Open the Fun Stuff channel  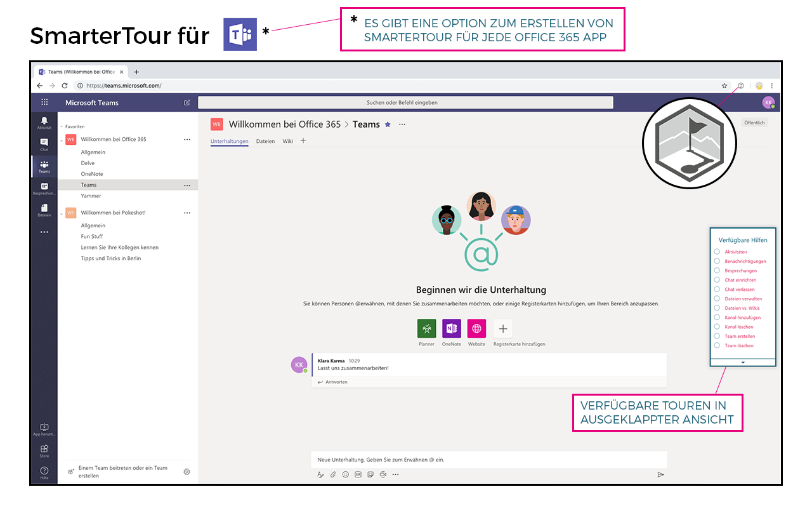(x=92, y=236)
